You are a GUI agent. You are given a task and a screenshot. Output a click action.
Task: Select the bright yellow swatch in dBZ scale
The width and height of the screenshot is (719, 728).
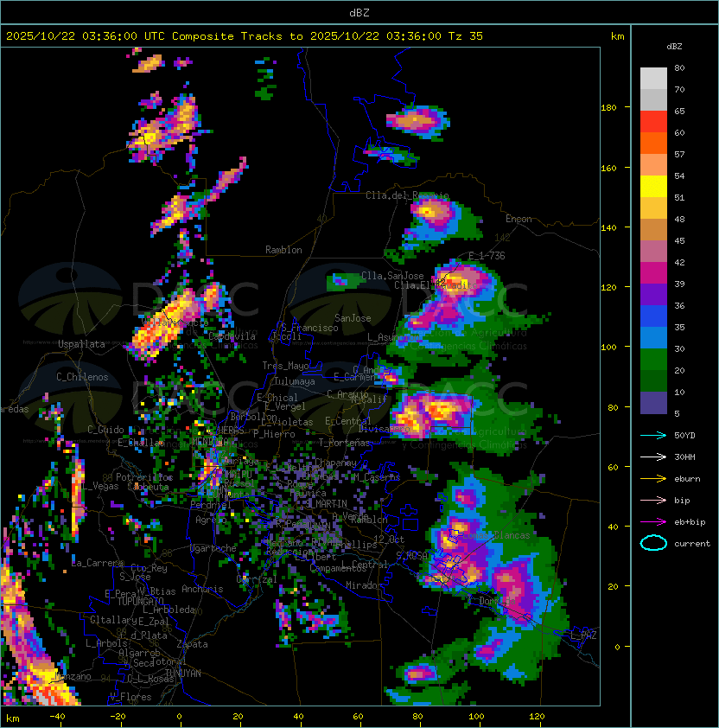pyautogui.click(x=653, y=187)
